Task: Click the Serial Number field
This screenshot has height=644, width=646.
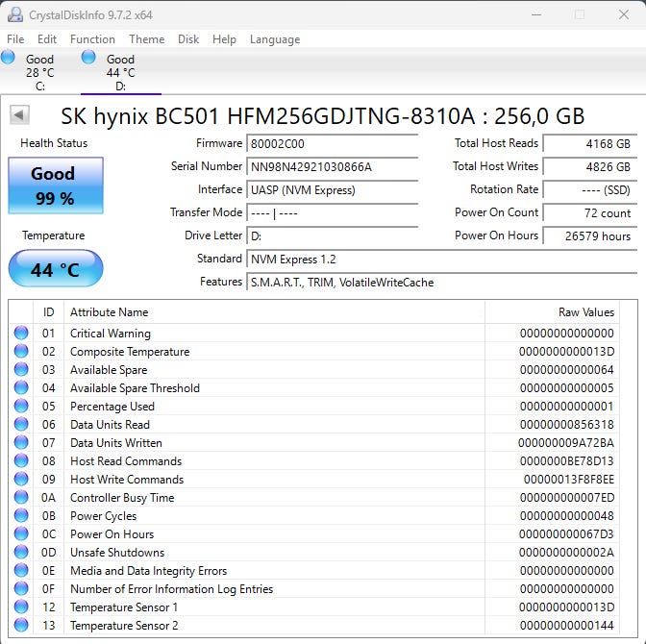Action: [333, 166]
